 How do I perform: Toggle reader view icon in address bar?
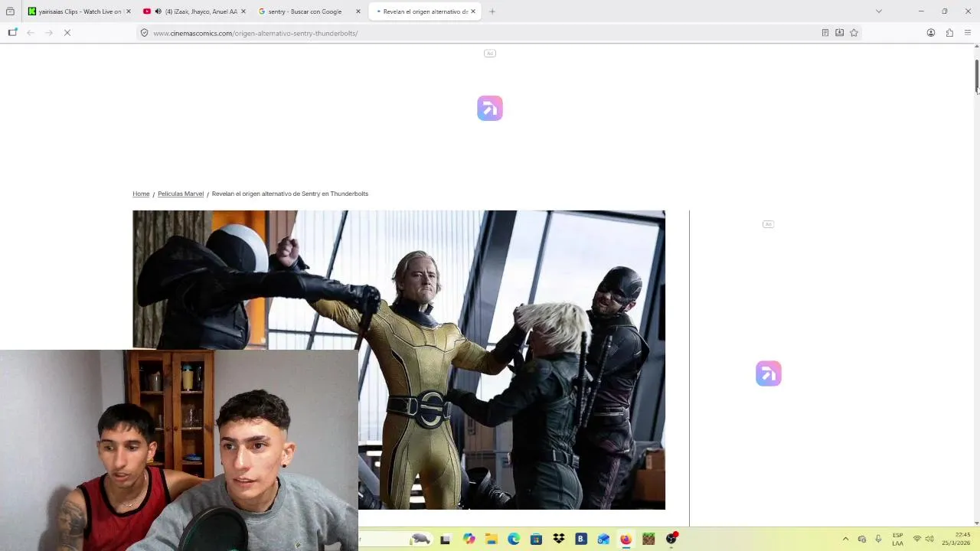825,33
